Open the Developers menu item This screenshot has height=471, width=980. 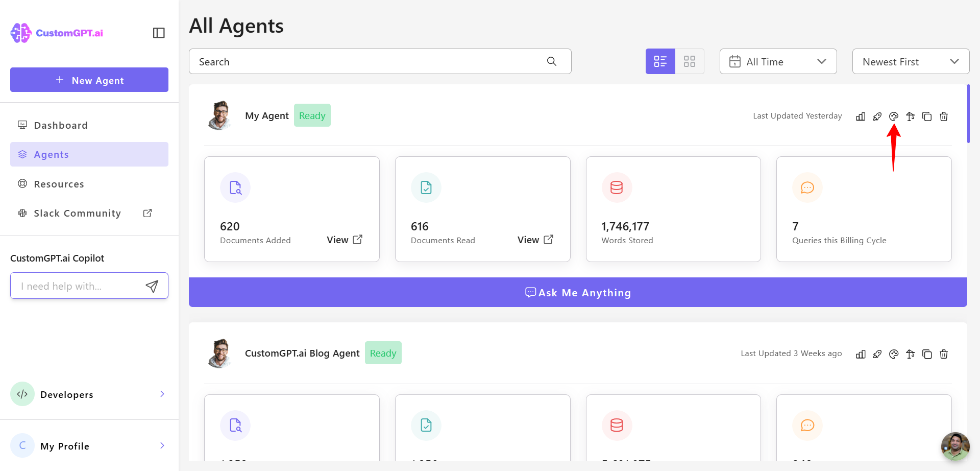89,394
